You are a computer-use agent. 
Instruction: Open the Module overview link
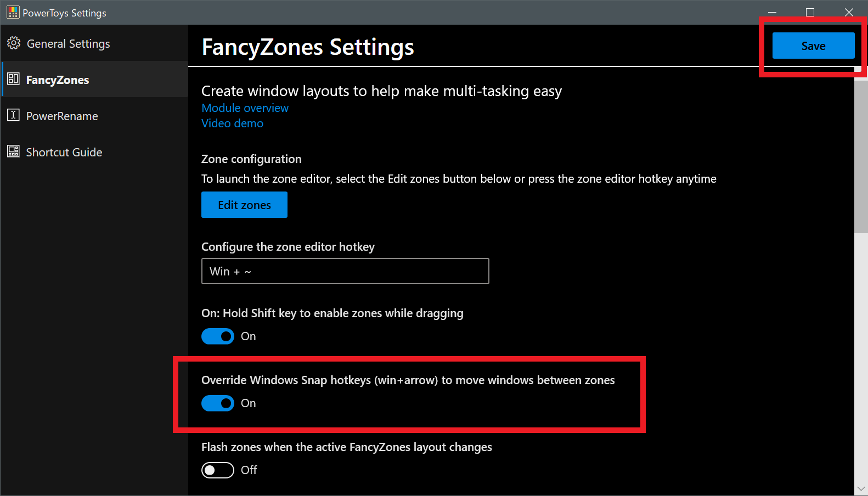[x=245, y=108]
